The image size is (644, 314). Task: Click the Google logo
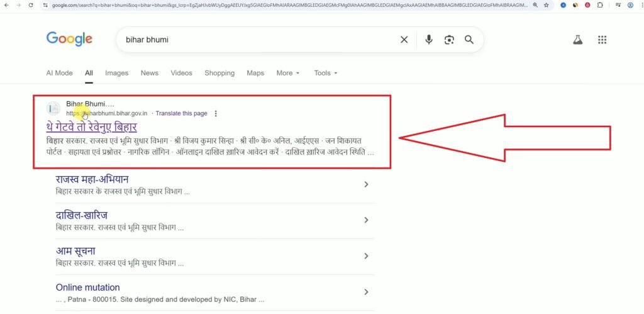pos(69,39)
